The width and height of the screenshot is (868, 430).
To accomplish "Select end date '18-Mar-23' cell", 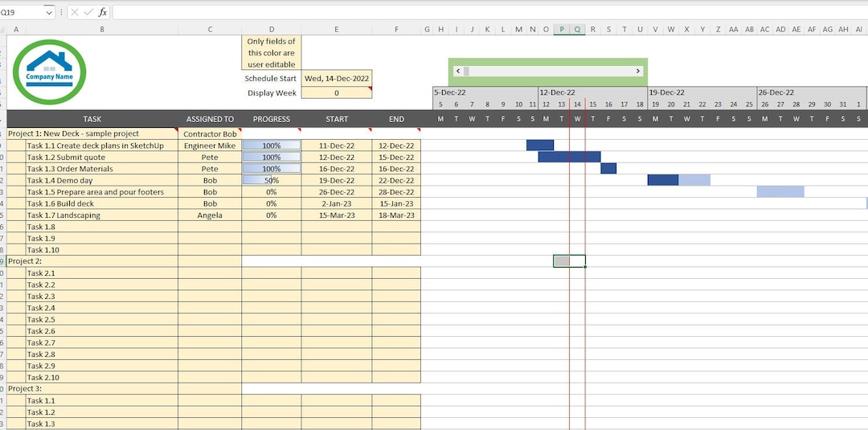I will point(396,215).
